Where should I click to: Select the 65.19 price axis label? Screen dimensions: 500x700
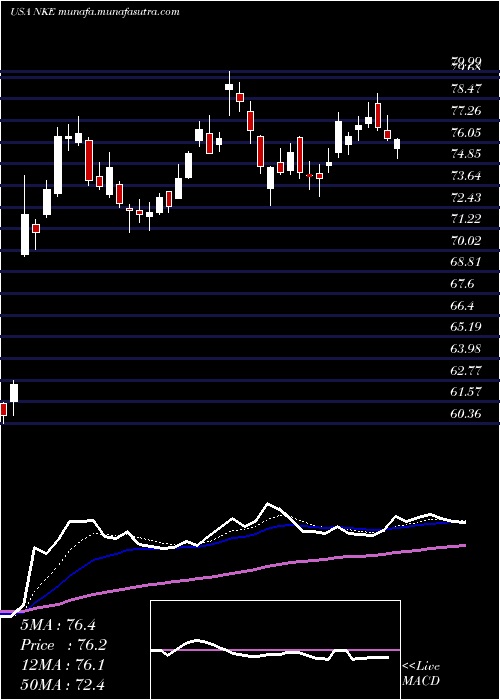tap(467, 327)
